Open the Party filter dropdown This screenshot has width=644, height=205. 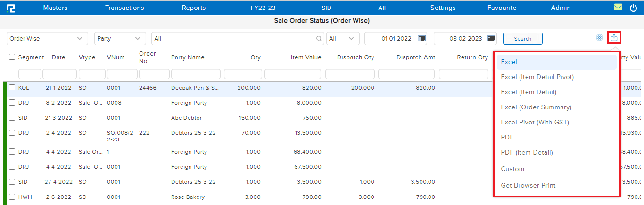(120, 39)
